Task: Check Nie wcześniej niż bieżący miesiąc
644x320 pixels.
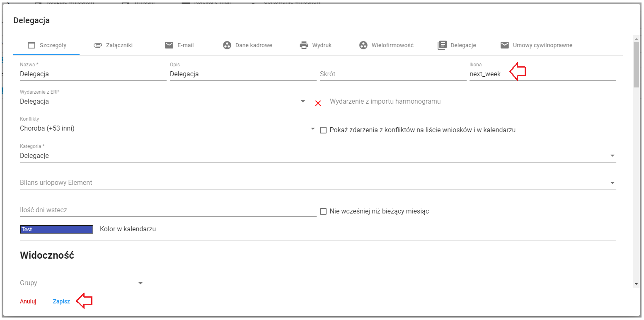Action: (324, 211)
